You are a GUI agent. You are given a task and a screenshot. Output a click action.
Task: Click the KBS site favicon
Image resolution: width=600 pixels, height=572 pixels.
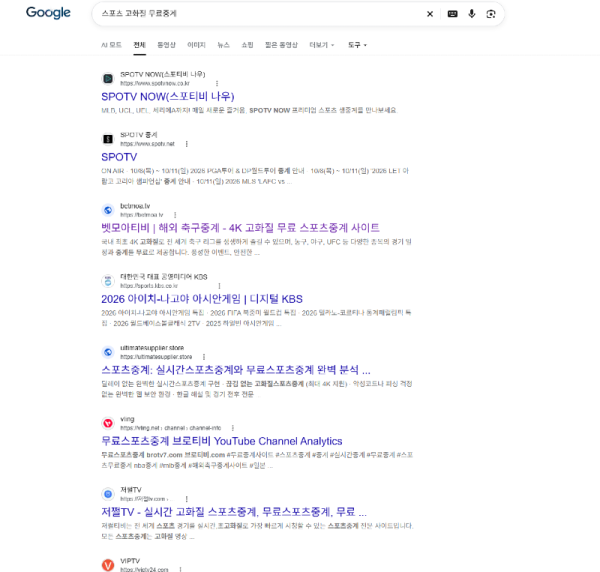[x=108, y=281]
